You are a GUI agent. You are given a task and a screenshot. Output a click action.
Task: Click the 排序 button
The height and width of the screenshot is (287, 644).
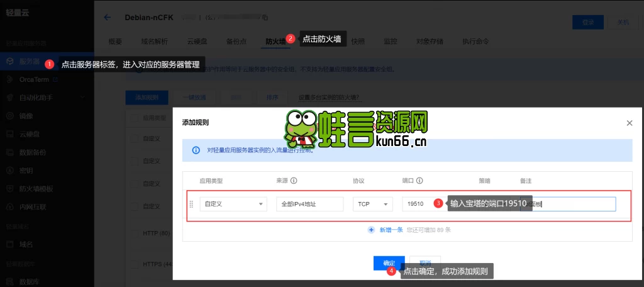tap(272, 98)
